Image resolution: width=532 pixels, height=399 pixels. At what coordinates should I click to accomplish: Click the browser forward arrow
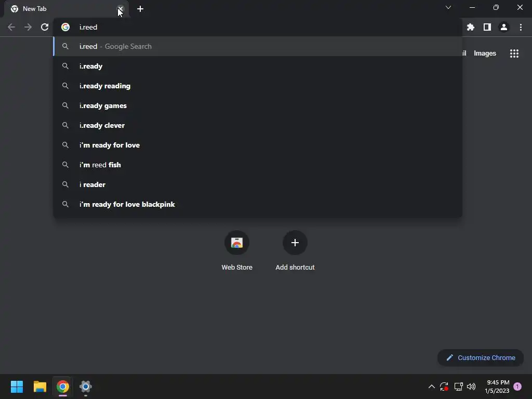point(28,27)
